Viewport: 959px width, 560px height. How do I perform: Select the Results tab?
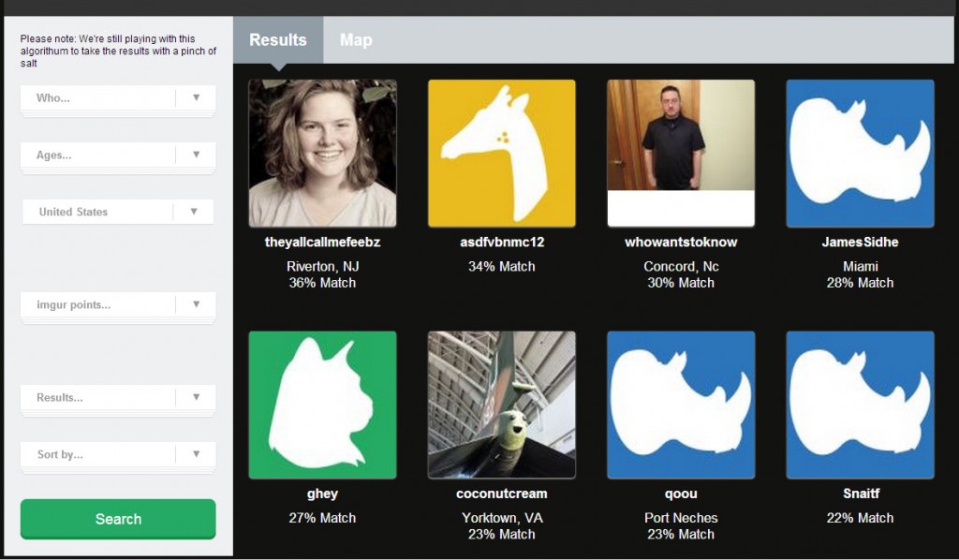pos(278,39)
